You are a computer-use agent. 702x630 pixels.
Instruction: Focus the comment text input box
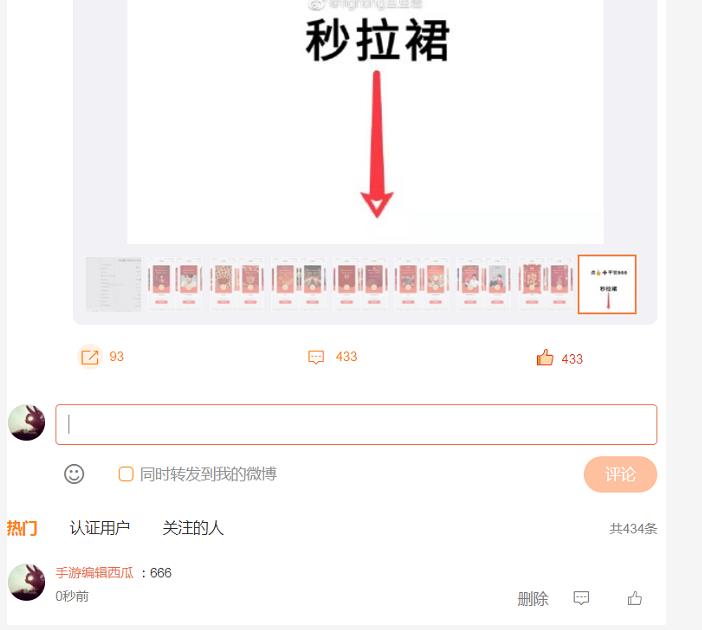(x=356, y=424)
